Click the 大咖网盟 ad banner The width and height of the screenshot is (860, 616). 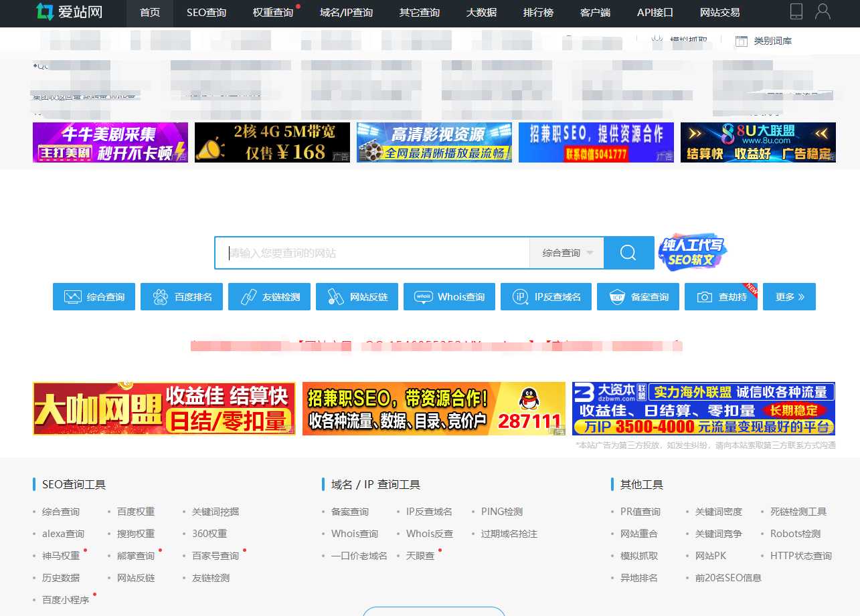(164, 409)
